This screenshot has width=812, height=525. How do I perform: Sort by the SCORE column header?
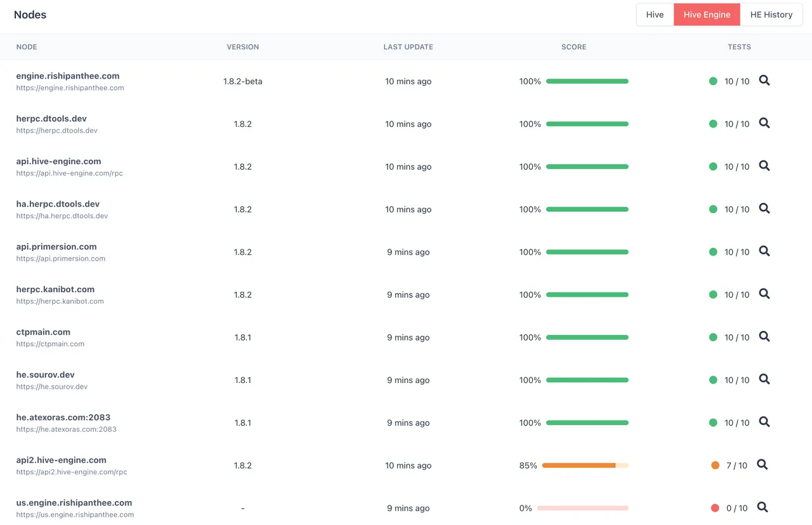click(573, 47)
